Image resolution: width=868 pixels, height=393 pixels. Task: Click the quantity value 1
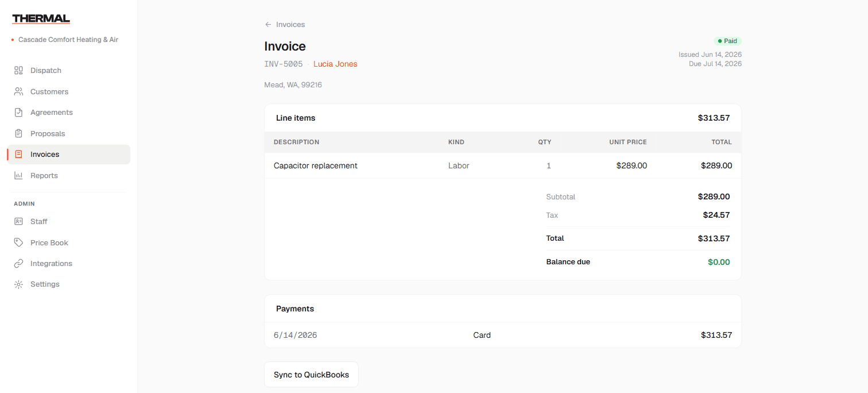[549, 165]
